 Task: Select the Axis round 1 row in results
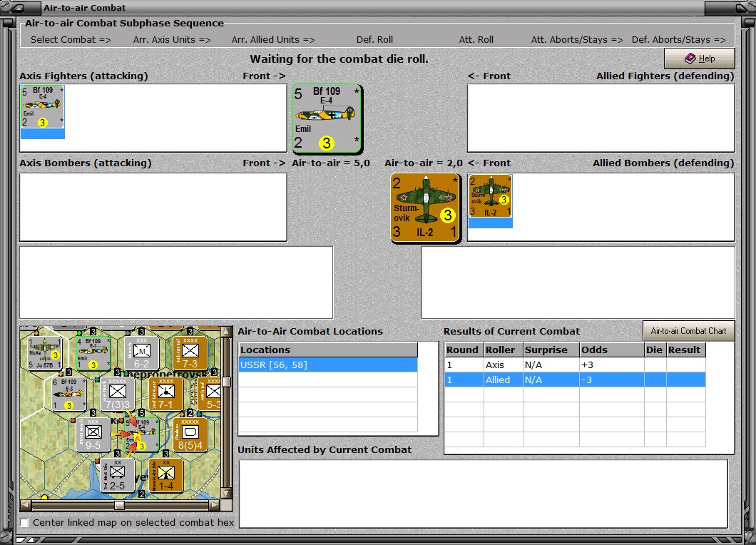click(575, 365)
